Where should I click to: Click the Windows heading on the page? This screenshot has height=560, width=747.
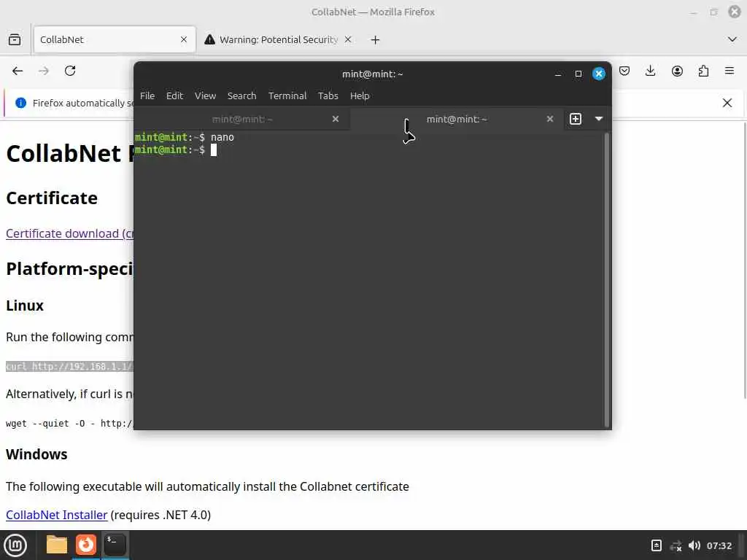pos(36,454)
